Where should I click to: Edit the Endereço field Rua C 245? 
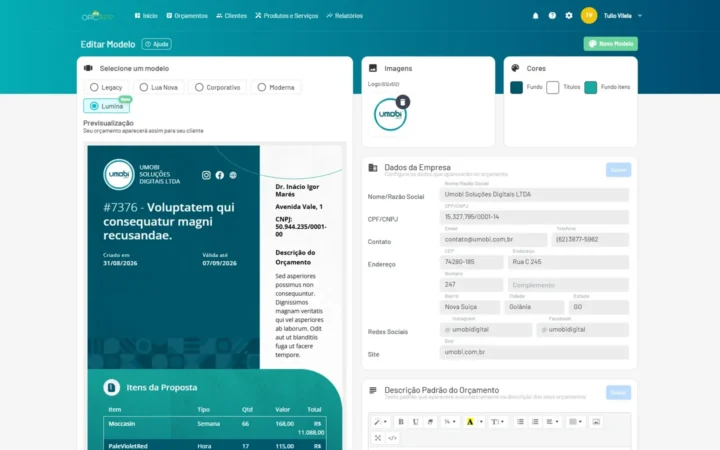click(568, 262)
